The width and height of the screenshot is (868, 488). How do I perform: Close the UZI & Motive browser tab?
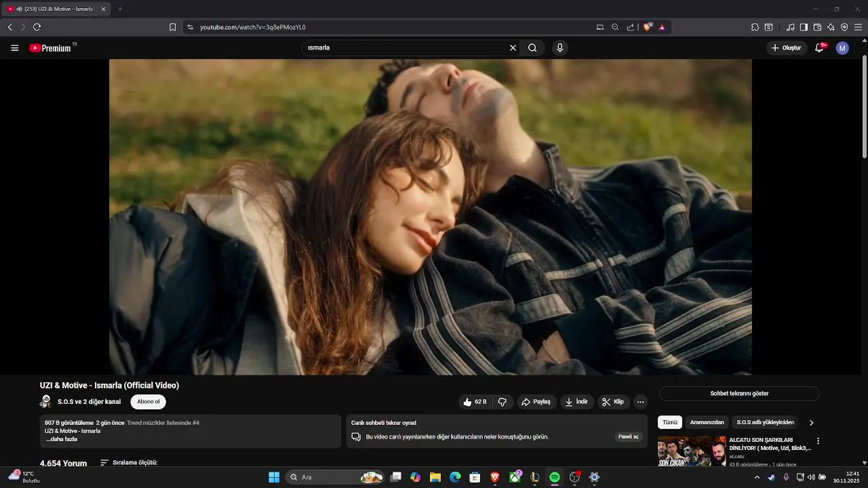pyautogui.click(x=103, y=9)
